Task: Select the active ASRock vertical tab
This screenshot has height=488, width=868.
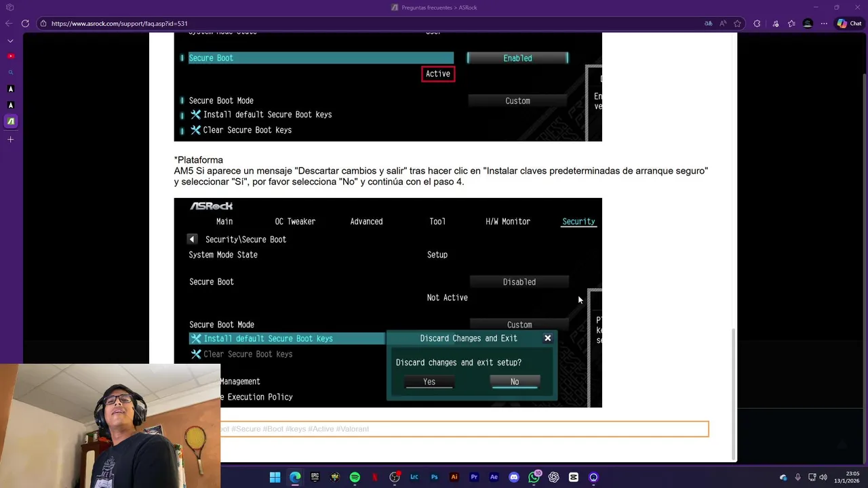Action: pos(10,121)
